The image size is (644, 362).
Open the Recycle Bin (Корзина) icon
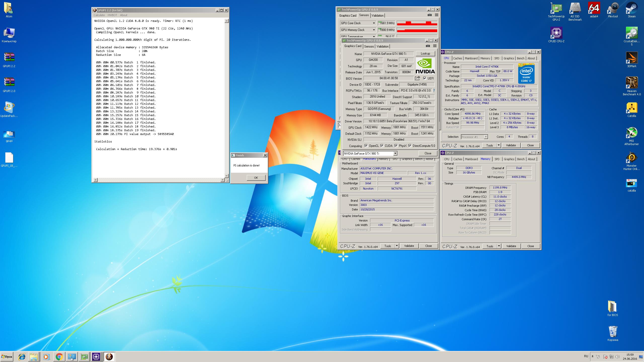point(613,334)
